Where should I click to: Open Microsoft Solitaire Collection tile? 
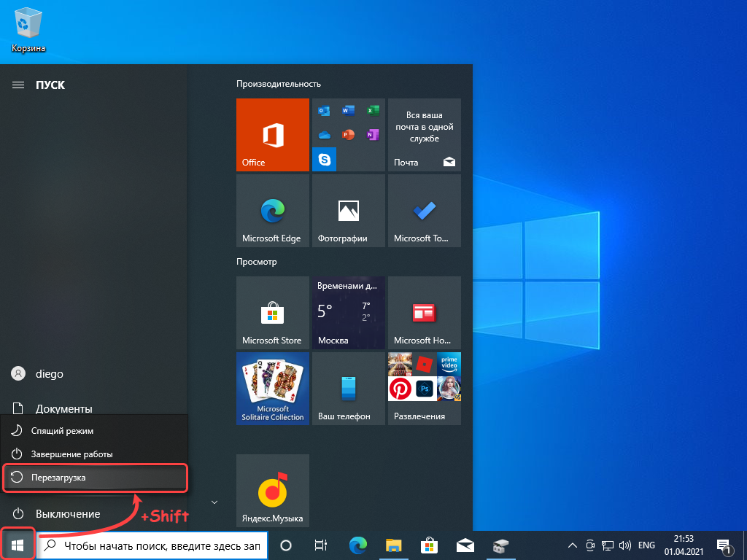(x=272, y=389)
